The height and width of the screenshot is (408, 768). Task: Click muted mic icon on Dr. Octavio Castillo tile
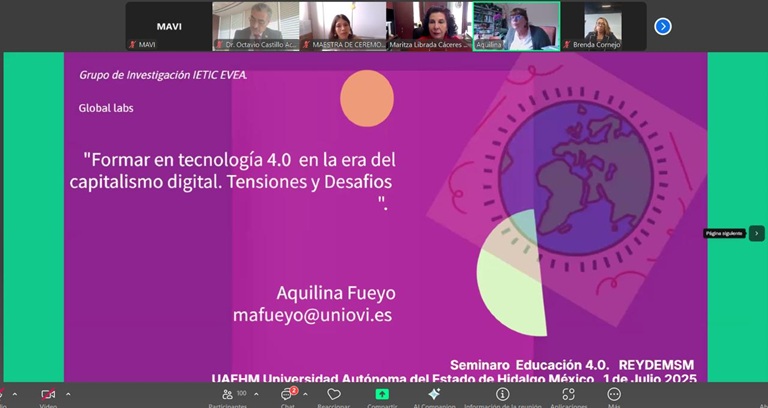(219, 45)
